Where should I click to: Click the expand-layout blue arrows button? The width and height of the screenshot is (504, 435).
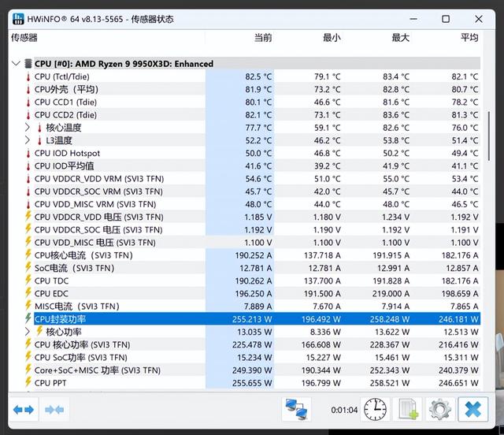tap(24, 410)
